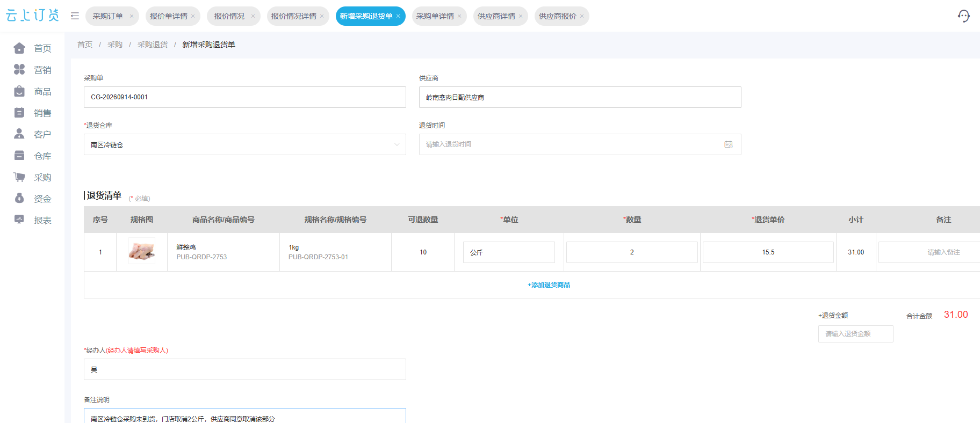
Task: Go to 采购 in the breadcrumb
Action: coord(115,45)
